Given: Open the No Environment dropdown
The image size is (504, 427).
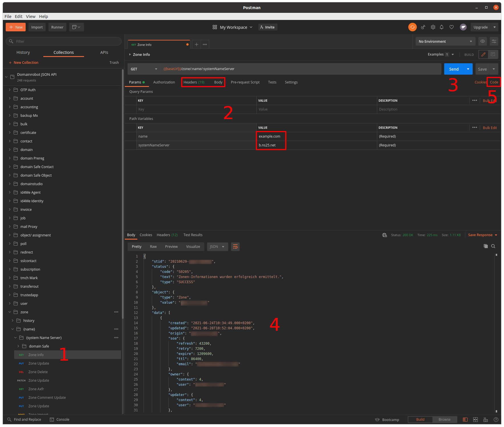Looking at the screenshot, I should coord(445,41).
